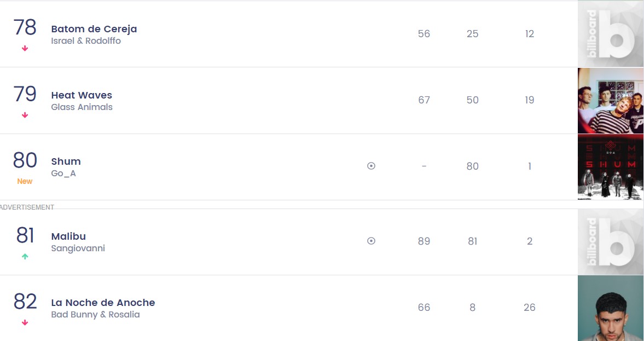The height and width of the screenshot is (341, 644).
Task: Click the red down arrow under rank 78
Action: point(25,49)
